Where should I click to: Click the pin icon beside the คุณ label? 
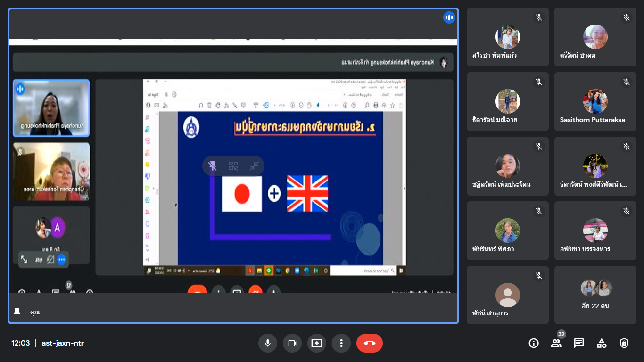coord(17,312)
